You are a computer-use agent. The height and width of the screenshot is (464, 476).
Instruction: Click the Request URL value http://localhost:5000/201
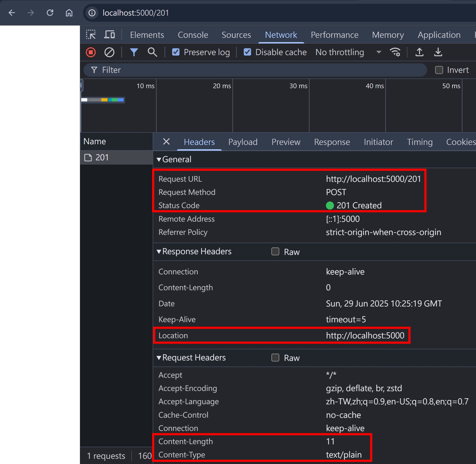[373, 179]
